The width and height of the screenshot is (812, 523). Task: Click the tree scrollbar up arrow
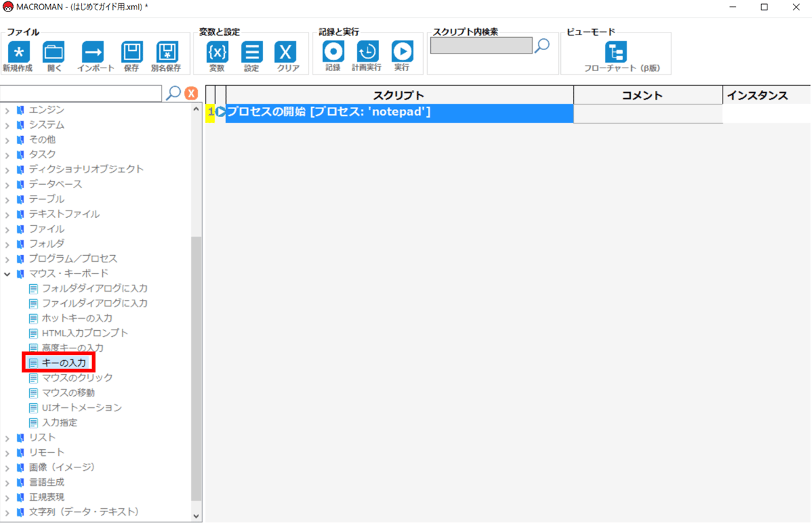coord(196,109)
